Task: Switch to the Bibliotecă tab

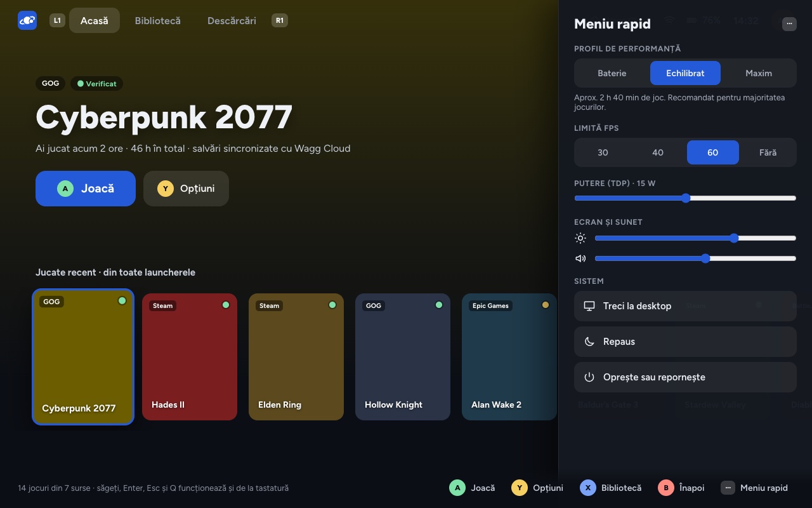Action: (x=158, y=20)
